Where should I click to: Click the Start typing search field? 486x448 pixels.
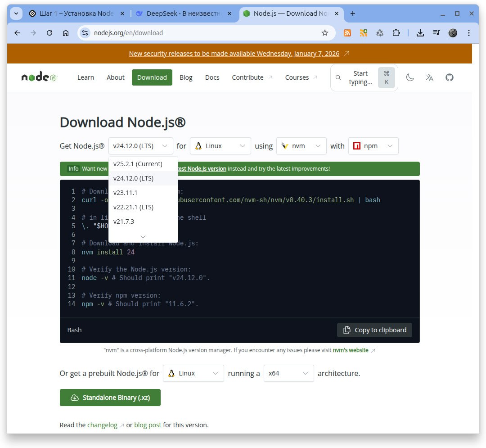pyautogui.click(x=360, y=77)
